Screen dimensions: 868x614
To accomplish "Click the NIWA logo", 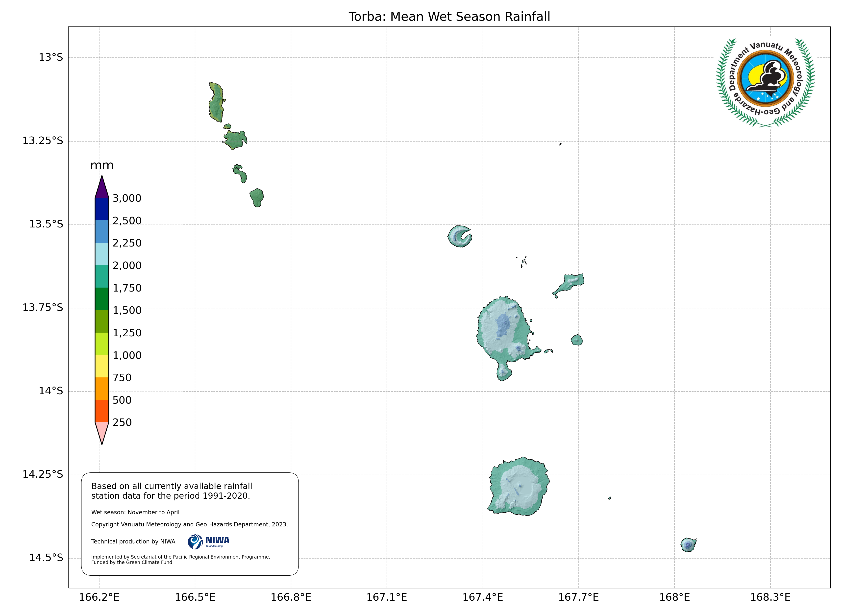I will pos(208,541).
